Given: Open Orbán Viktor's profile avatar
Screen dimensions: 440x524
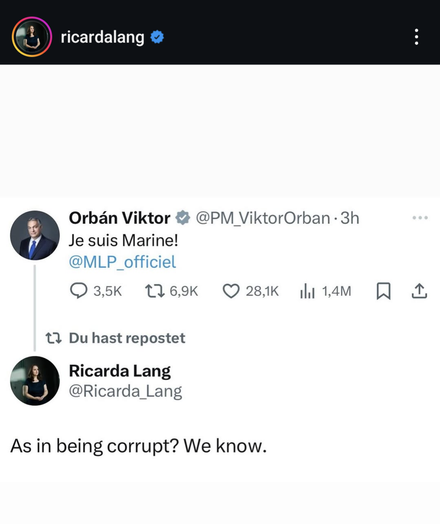Looking at the screenshot, I should [35, 235].
